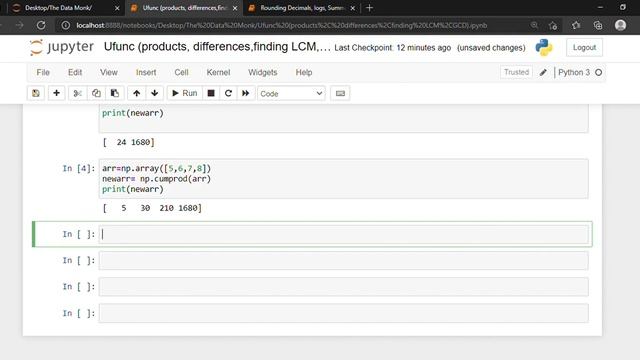Click the zoom magnifier icon in address bar
The height and width of the screenshot is (360, 640).
[534, 25]
